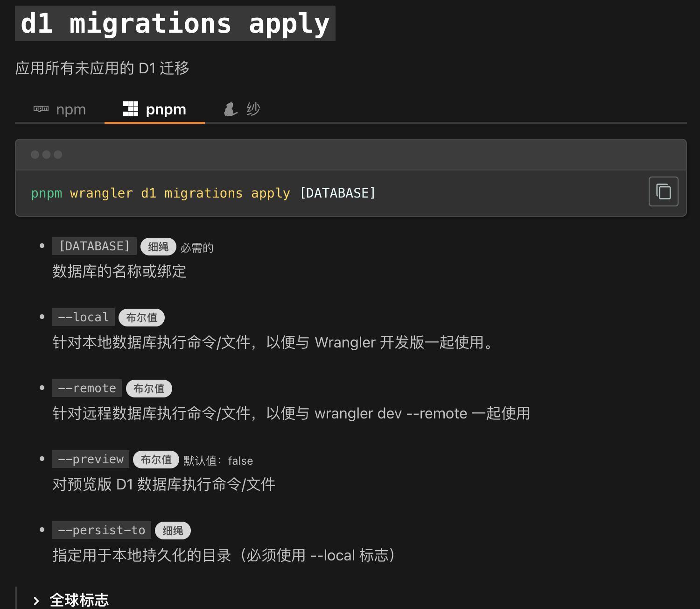
Task: Click the 默认值: false default label
Action: coord(218,460)
